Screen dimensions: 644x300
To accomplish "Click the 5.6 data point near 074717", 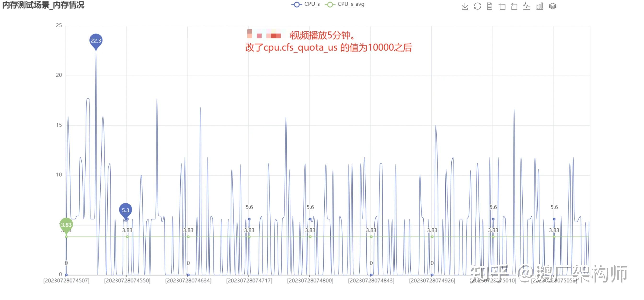I will pyautogui.click(x=249, y=219).
